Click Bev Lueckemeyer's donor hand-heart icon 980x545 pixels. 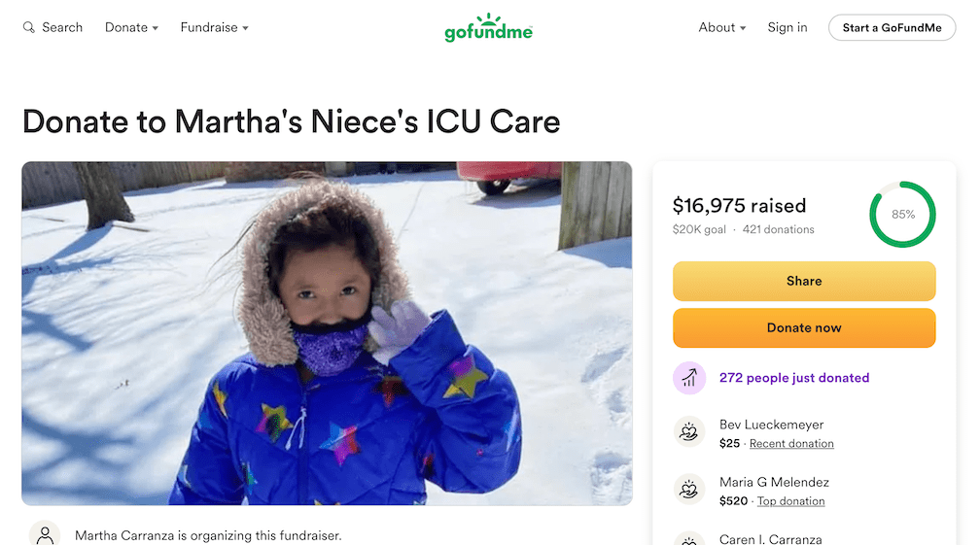click(x=689, y=432)
